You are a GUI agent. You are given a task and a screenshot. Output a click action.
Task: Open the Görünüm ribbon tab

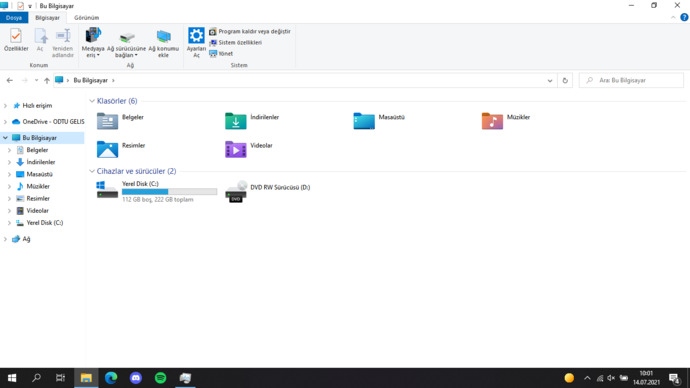[86, 18]
